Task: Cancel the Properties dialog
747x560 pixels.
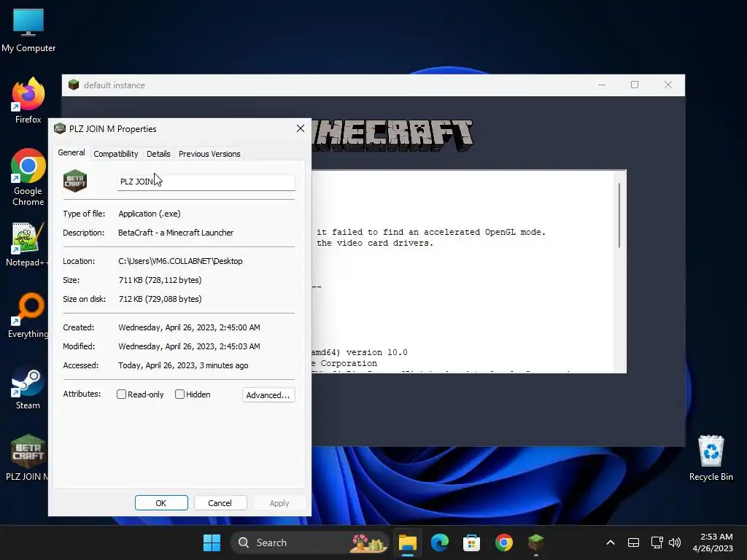Action: click(220, 503)
